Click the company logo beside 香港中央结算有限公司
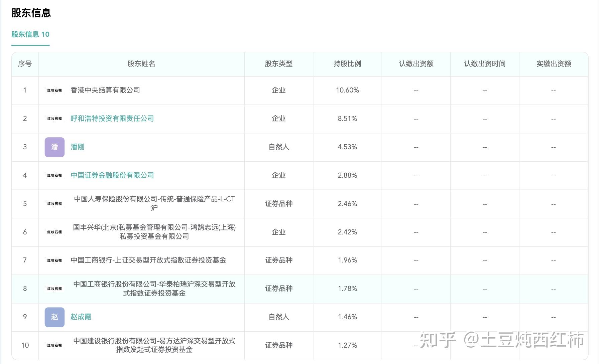This screenshot has width=599, height=364. tap(54, 90)
